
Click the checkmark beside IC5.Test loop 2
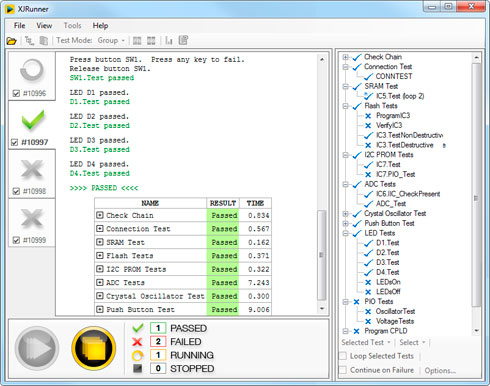368,96
